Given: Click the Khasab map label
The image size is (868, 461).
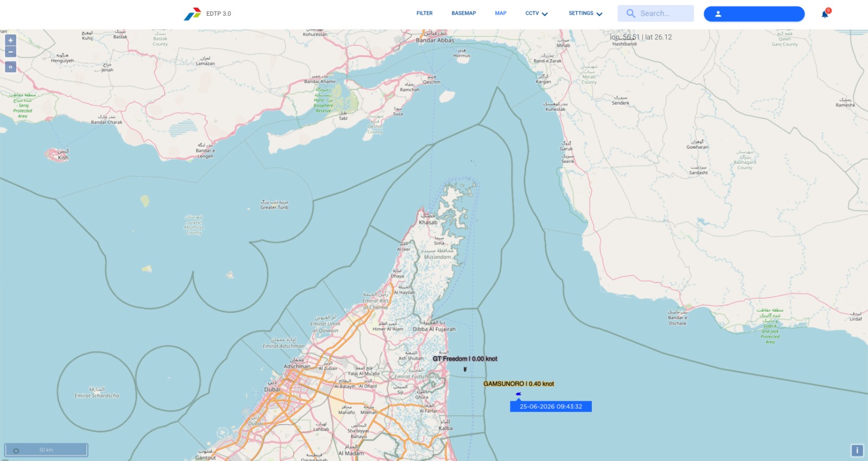Looking at the screenshot, I should pyautogui.click(x=428, y=222).
